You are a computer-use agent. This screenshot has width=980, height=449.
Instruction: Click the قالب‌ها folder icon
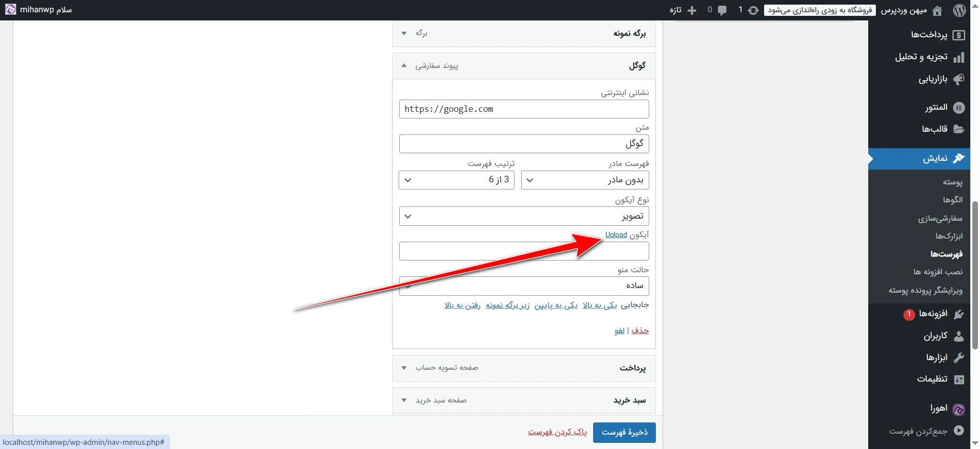959,129
